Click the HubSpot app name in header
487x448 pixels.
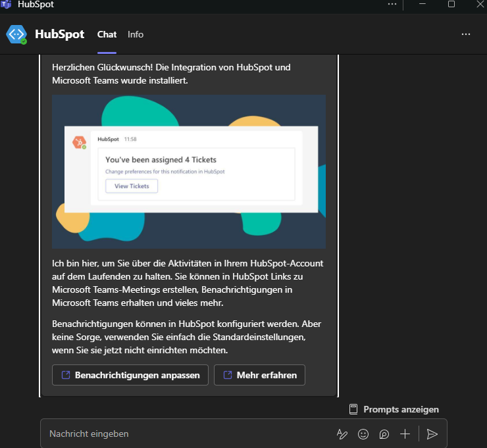click(x=59, y=34)
